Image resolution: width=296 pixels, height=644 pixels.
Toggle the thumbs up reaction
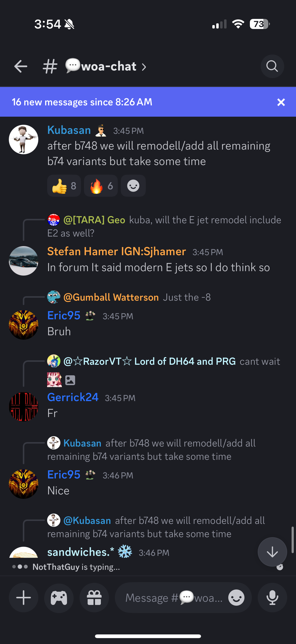point(64,186)
